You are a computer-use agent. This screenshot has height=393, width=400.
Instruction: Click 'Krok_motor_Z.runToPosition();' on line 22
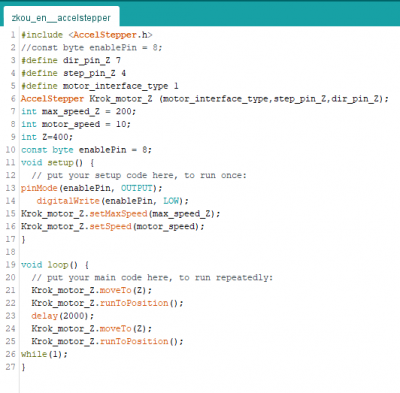click(x=107, y=303)
